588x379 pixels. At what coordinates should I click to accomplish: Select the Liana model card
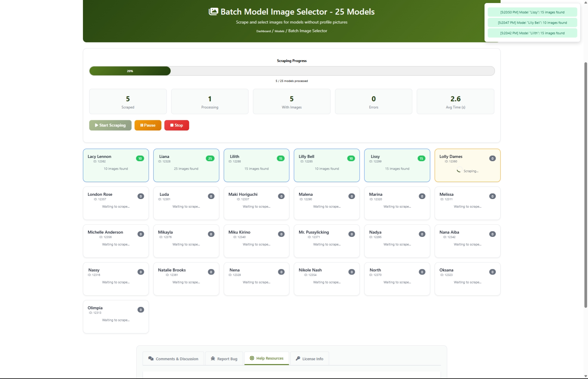[x=186, y=165]
